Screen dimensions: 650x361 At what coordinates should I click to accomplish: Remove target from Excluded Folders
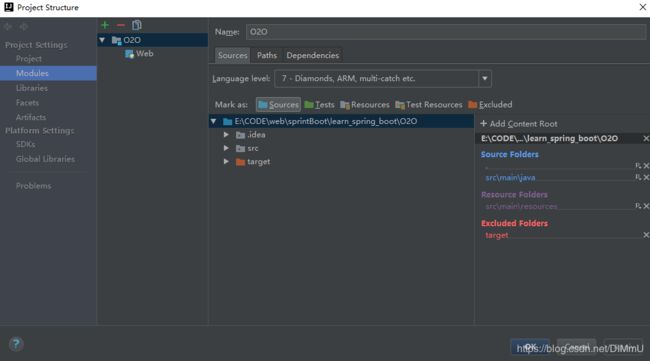click(646, 235)
